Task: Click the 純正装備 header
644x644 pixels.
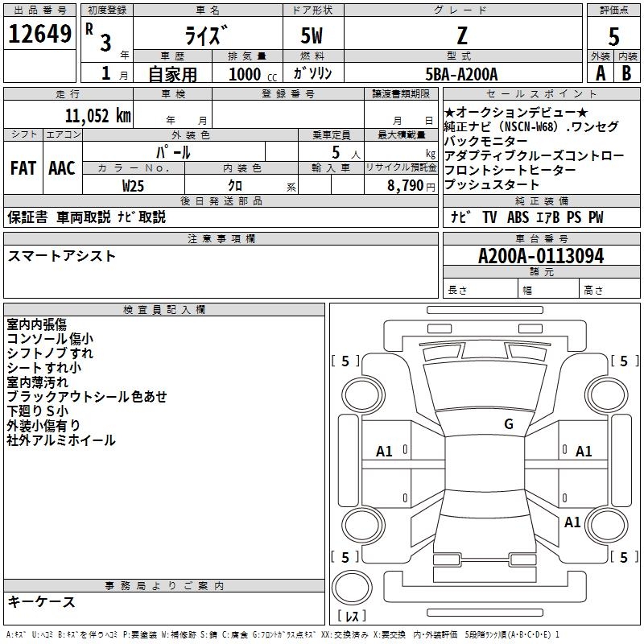Action: pyautogui.click(x=541, y=200)
